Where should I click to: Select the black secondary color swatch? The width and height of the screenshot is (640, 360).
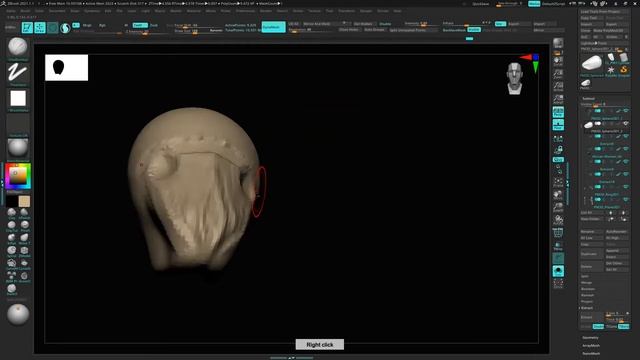point(12,201)
